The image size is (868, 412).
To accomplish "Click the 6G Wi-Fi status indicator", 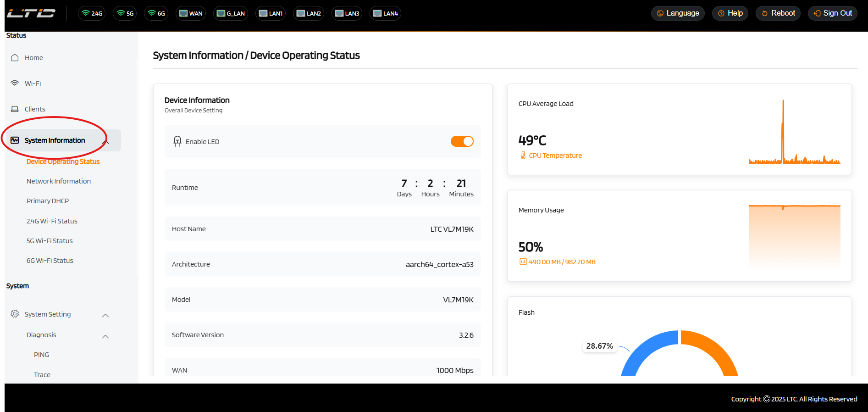I will 156,13.
